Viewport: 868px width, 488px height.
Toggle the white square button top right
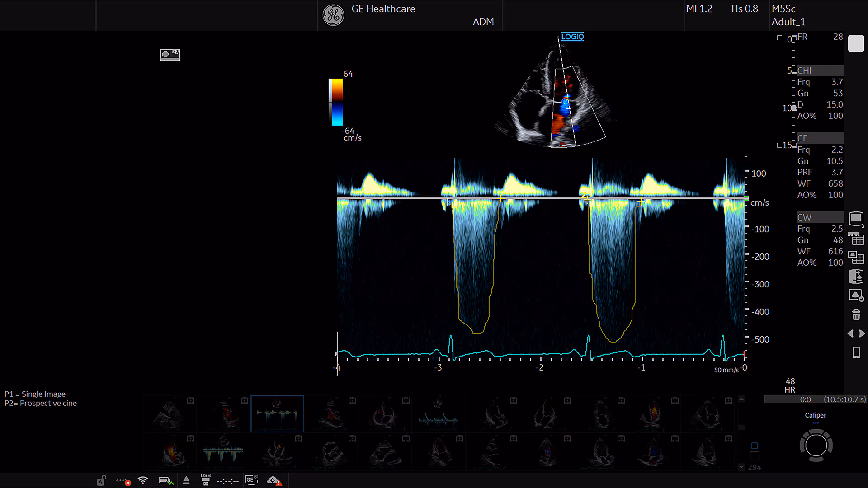[856, 44]
